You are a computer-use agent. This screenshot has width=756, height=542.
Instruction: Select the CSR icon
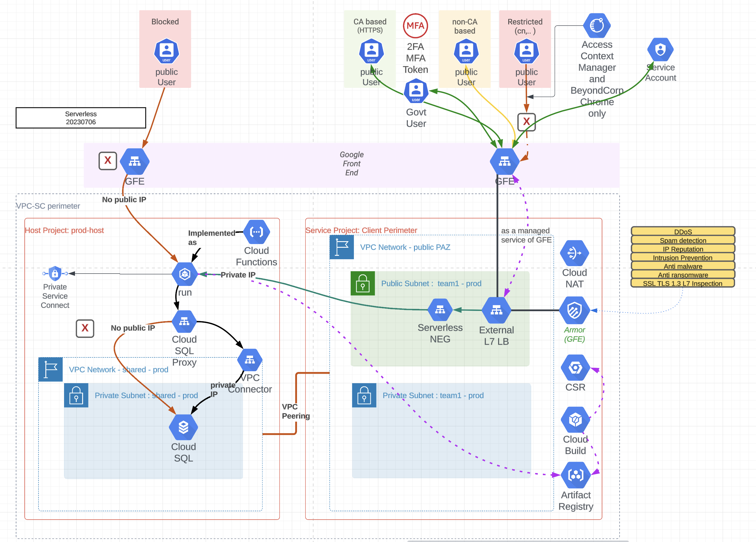(x=575, y=368)
